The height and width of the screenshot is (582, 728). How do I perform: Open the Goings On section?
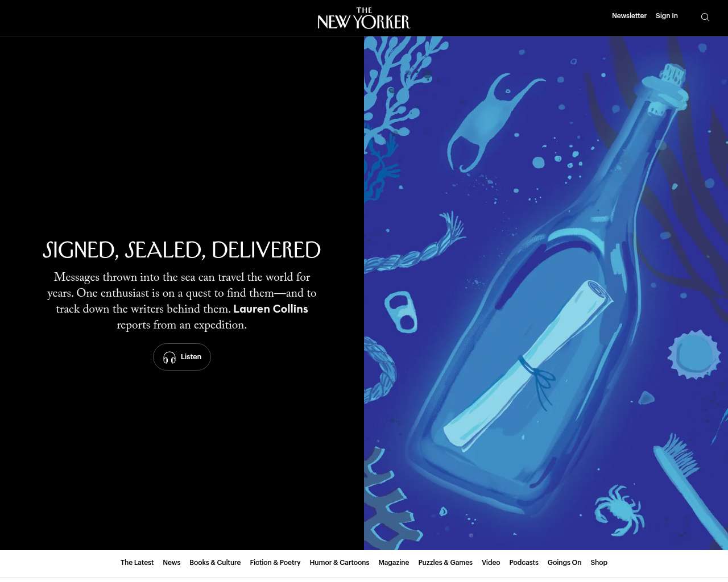(x=564, y=563)
